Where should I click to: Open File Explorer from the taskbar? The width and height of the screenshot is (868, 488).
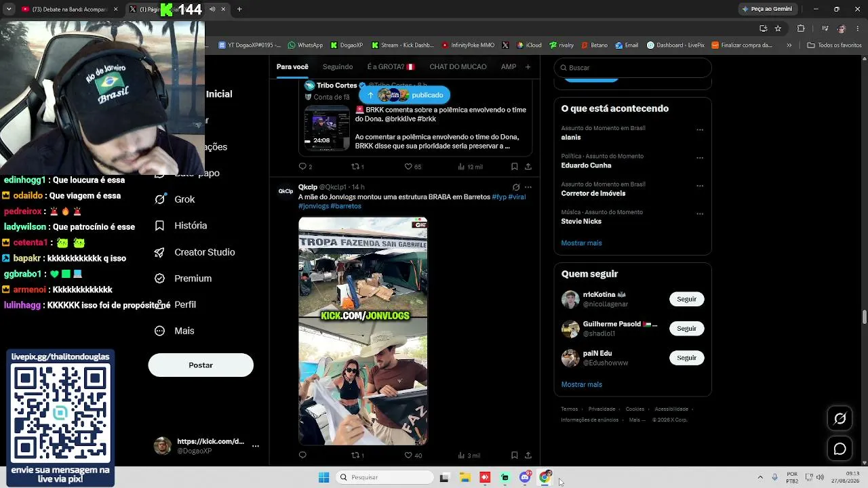(465, 477)
